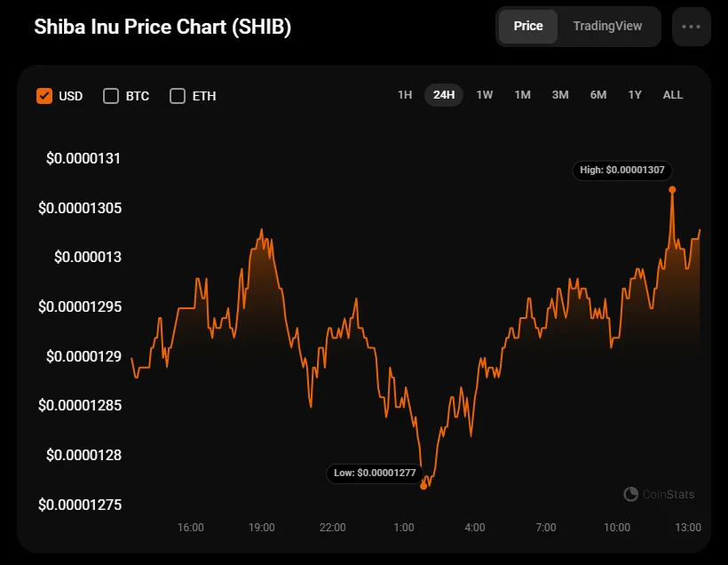Open the three-dot more options menu
The image size is (728, 565).
tap(692, 27)
